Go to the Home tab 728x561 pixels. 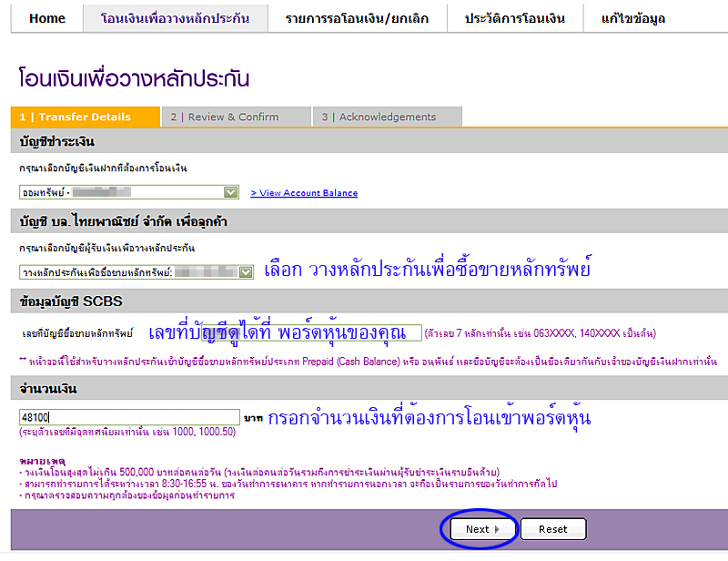(47, 18)
